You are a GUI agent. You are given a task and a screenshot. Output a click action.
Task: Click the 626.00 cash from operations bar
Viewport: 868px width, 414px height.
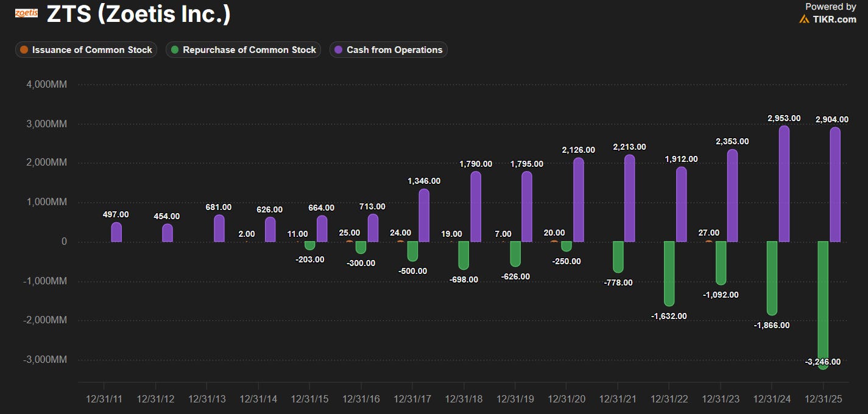[270, 230]
